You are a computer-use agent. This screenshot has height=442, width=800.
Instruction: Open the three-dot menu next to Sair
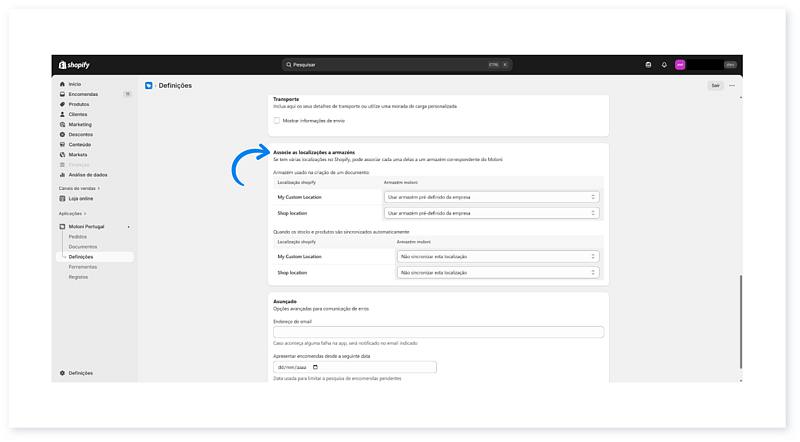point(732,86)
